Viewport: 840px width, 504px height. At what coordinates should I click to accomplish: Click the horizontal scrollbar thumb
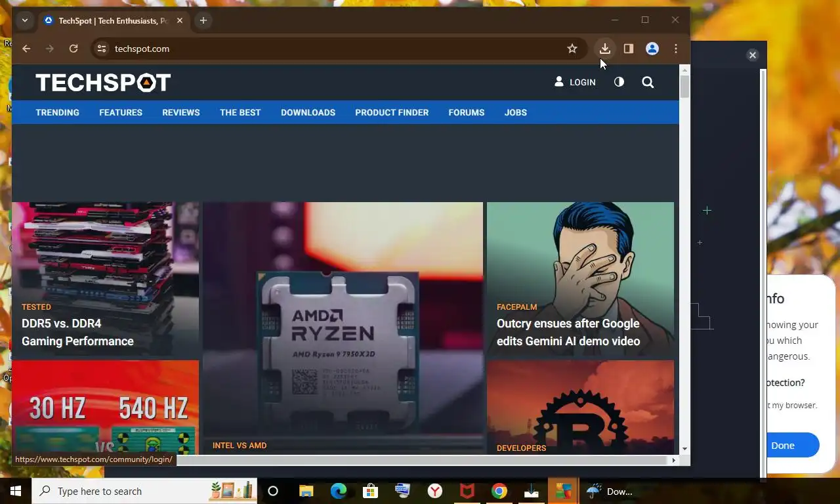tap(421, 460)
